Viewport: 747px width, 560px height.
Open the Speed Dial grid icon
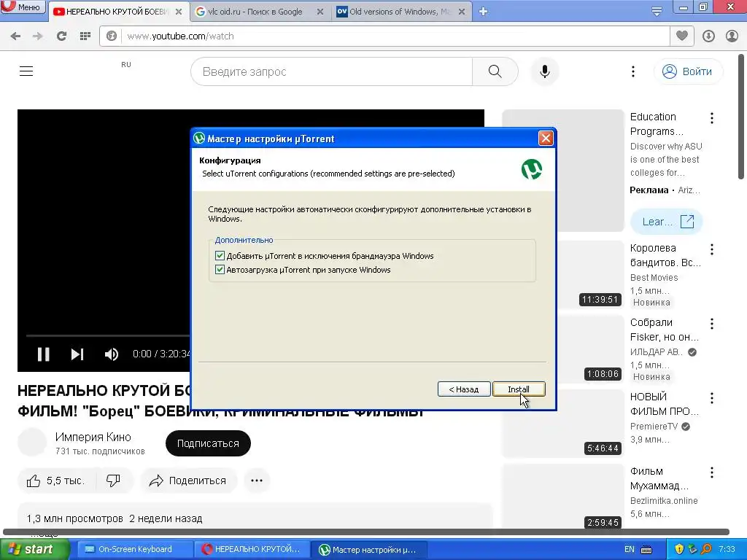[85, 36]
